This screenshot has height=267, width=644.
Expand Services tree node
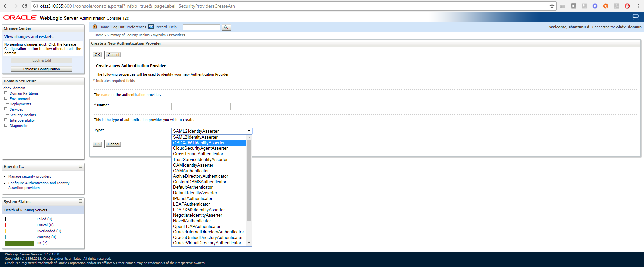[6, 109]
